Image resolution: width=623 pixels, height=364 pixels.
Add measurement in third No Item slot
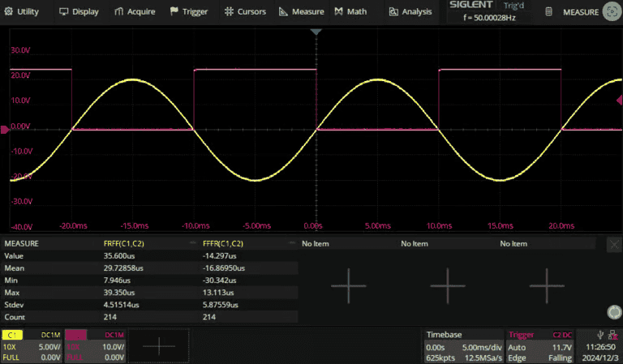[547, 285]
